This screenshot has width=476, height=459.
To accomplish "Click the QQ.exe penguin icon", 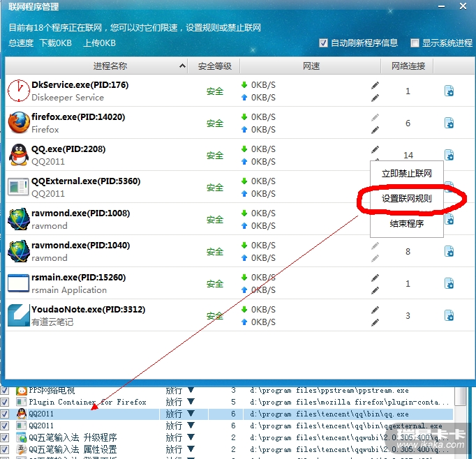I will (x=19, y=155).
